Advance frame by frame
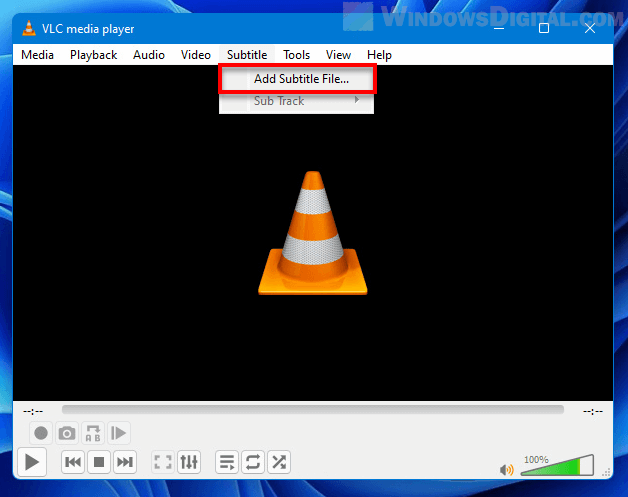The height and width of the screenshot is (497, 628). pos(119,433)
